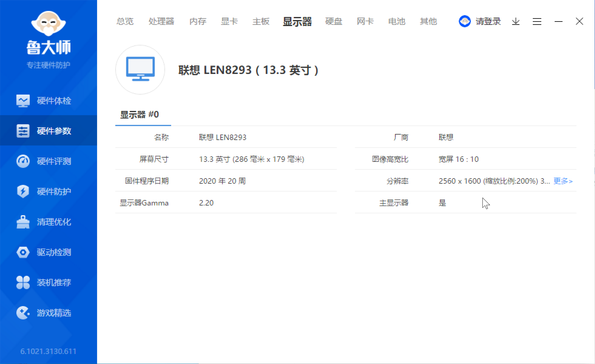
Task: Click the large blue monitor icon
Action: 140,69
